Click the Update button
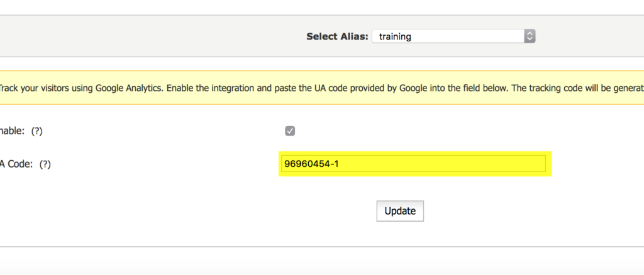The height and width of the screenshot is (275, 644). tap(400, 211)
